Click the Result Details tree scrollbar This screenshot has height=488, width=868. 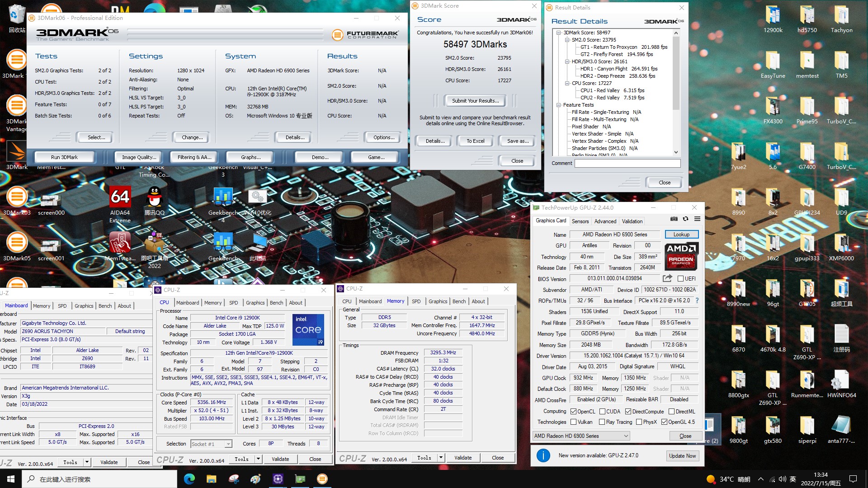click(676, 72)
